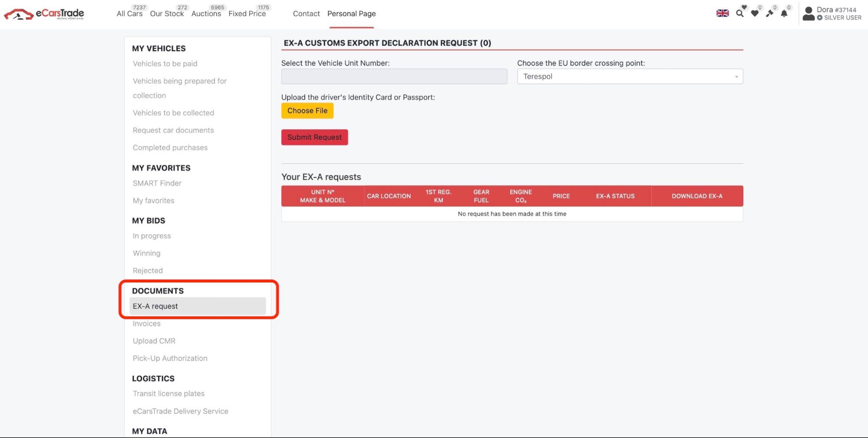
Task: Open favorites via the heart icon
Action: coord(755,13)
